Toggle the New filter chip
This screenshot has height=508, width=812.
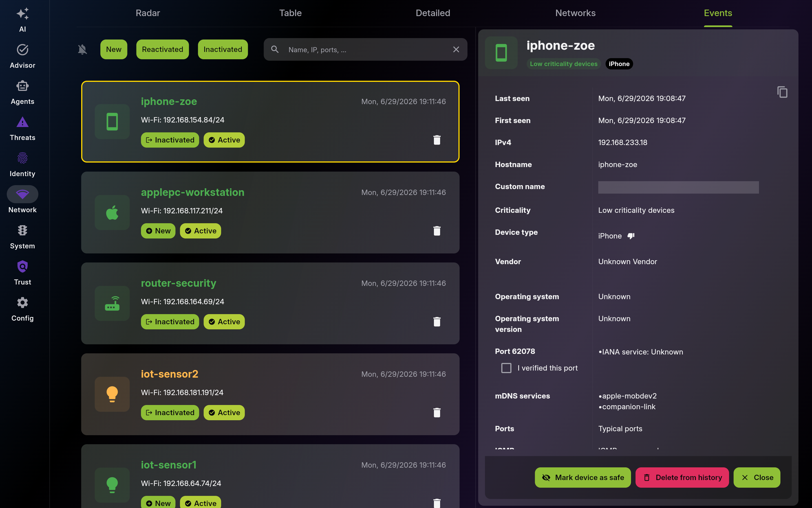click(x=114, y=49)
